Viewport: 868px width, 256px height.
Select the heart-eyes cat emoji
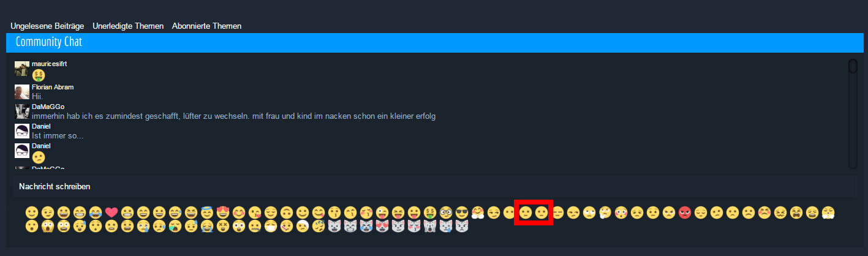click(382, 226)
